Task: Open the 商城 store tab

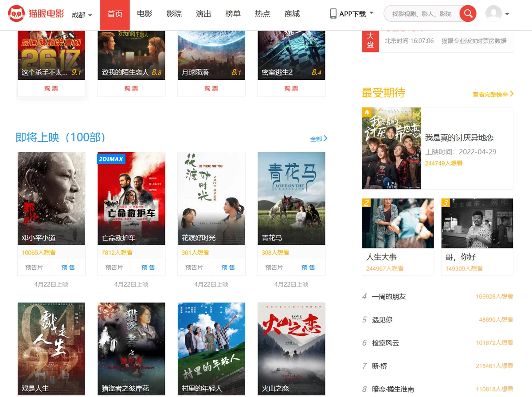Action: click(x=292, y=14)
